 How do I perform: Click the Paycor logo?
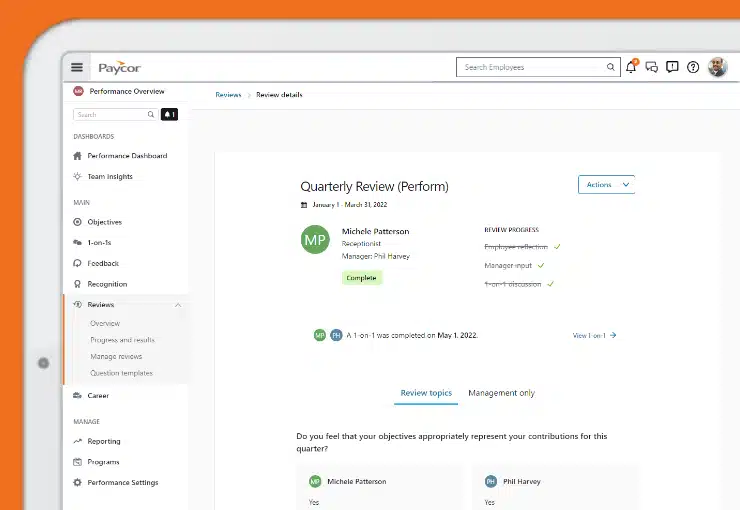(x=119, y=67)
